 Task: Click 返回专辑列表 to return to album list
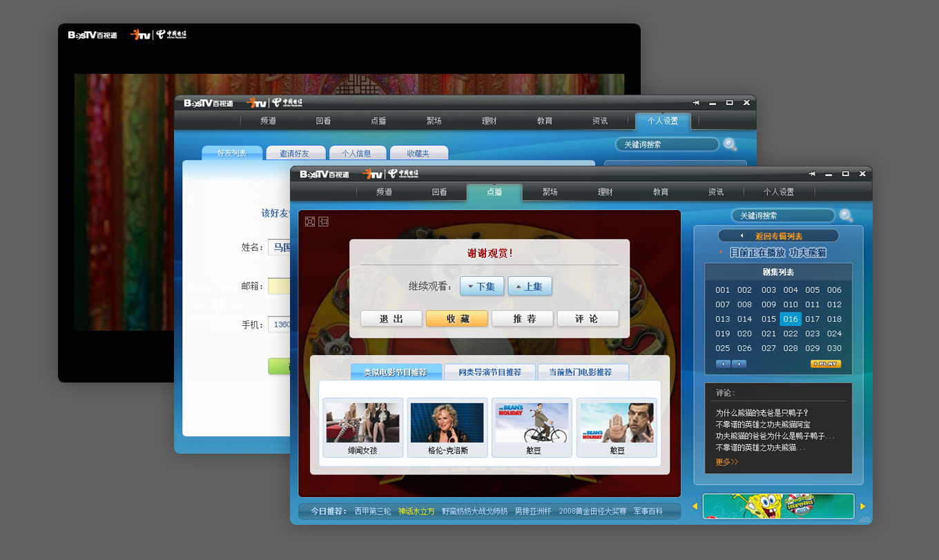click(x=778, y=236)
